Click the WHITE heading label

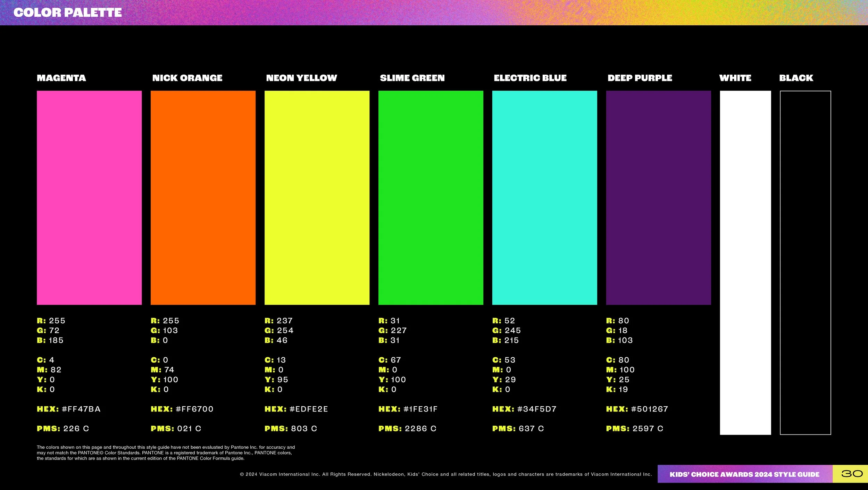[735, 78]
